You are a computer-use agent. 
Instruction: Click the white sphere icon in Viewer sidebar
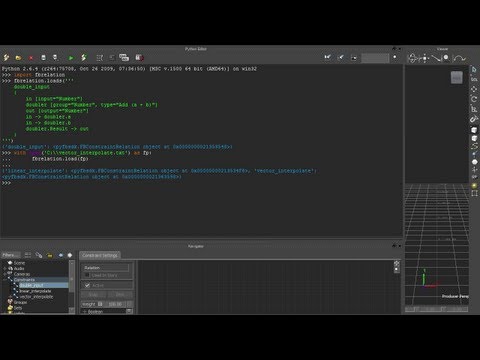point(474,162)
